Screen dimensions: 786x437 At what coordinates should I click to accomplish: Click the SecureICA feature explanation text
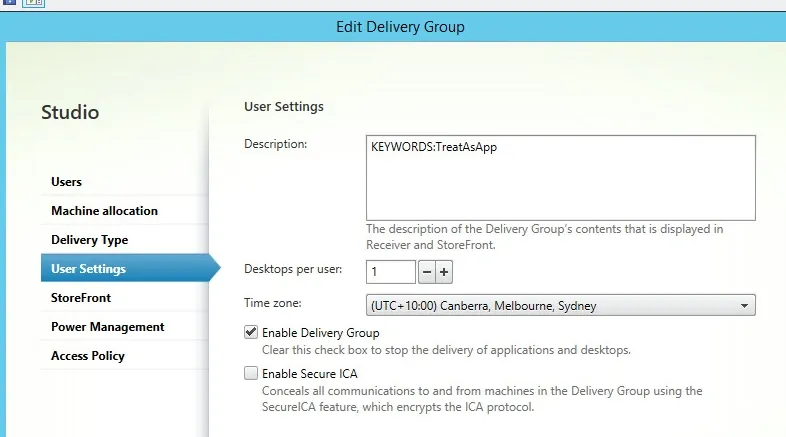[482, 399]
